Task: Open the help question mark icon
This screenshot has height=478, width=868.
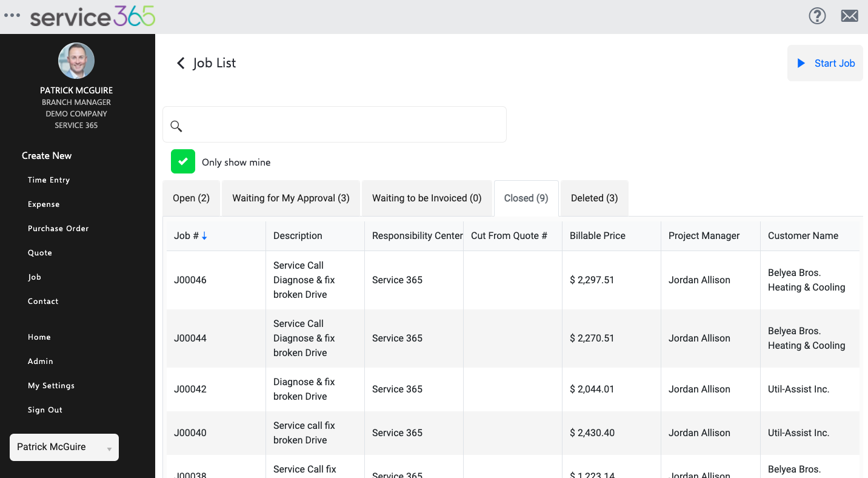Action: pos(817,16)
